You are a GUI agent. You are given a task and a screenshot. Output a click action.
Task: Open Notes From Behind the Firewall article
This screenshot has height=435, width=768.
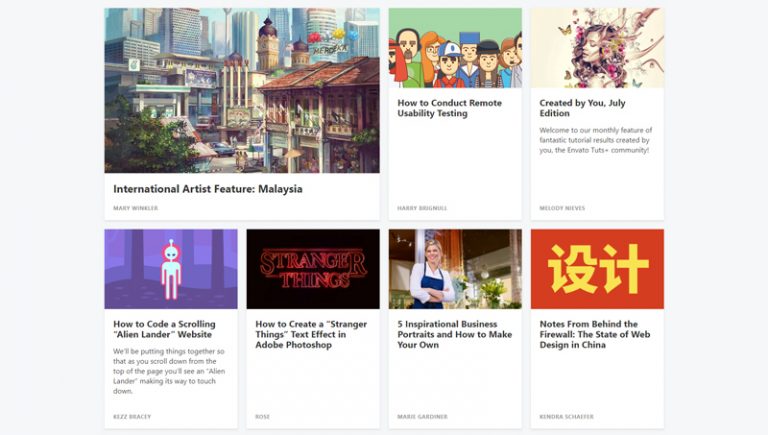click(x=595, y=335)
